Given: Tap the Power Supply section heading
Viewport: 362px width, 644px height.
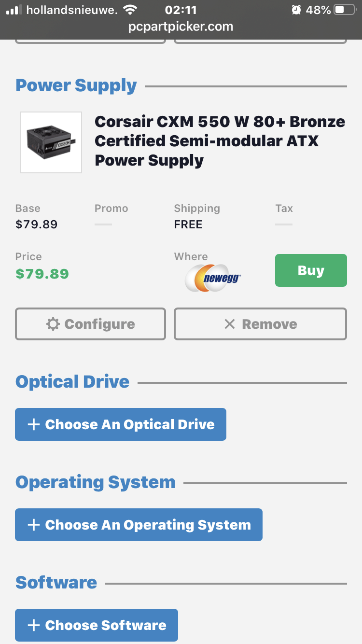Looking at the screenshot, I should coord(76,85).
